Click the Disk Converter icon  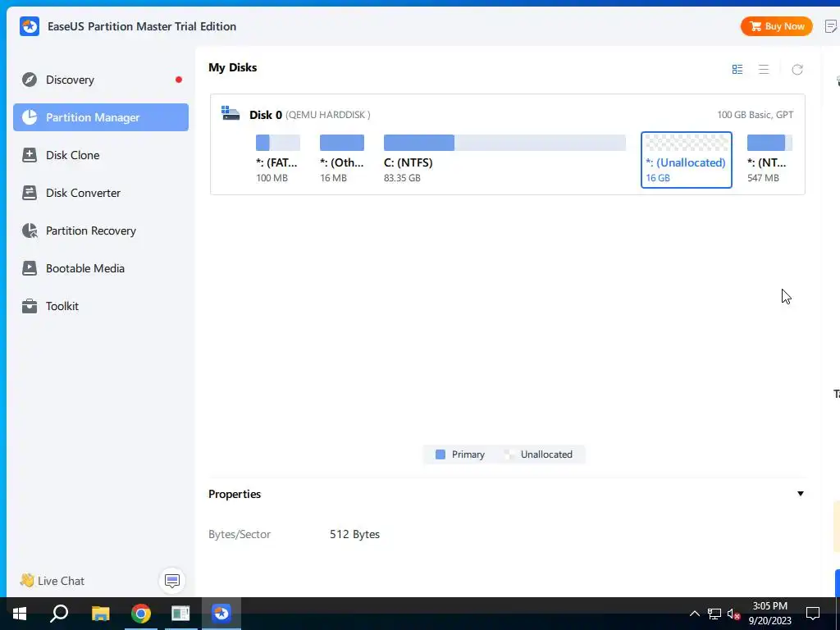click(30, 193)
